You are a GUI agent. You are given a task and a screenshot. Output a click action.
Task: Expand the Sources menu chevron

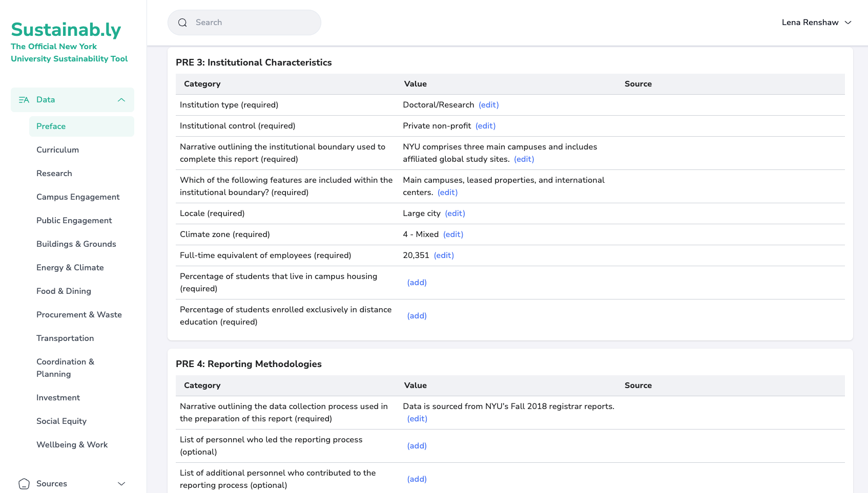(x=121, y=484)
